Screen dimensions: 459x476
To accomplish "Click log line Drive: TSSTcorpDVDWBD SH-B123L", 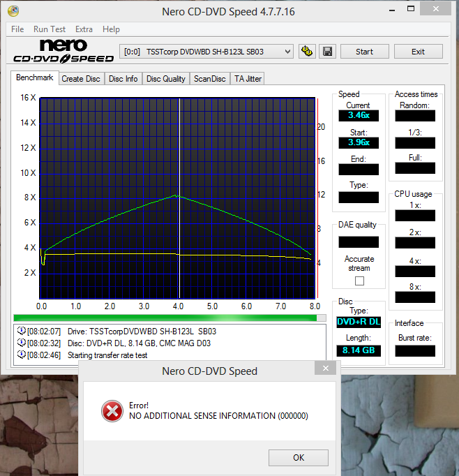I will coord(142,332).
